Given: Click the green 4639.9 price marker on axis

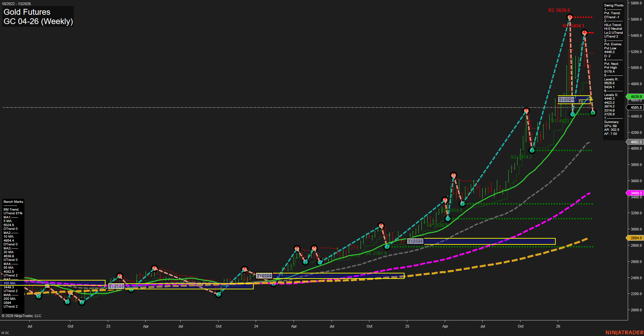Looking at the screenshot, I should pyautogui.click(x=635, y=97).
